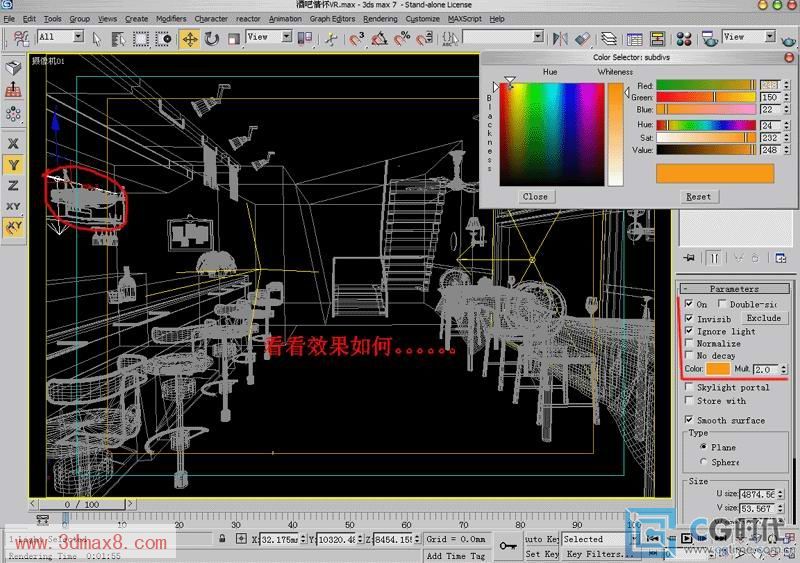Click the Quick Render teapot icon

pos(789,40)
